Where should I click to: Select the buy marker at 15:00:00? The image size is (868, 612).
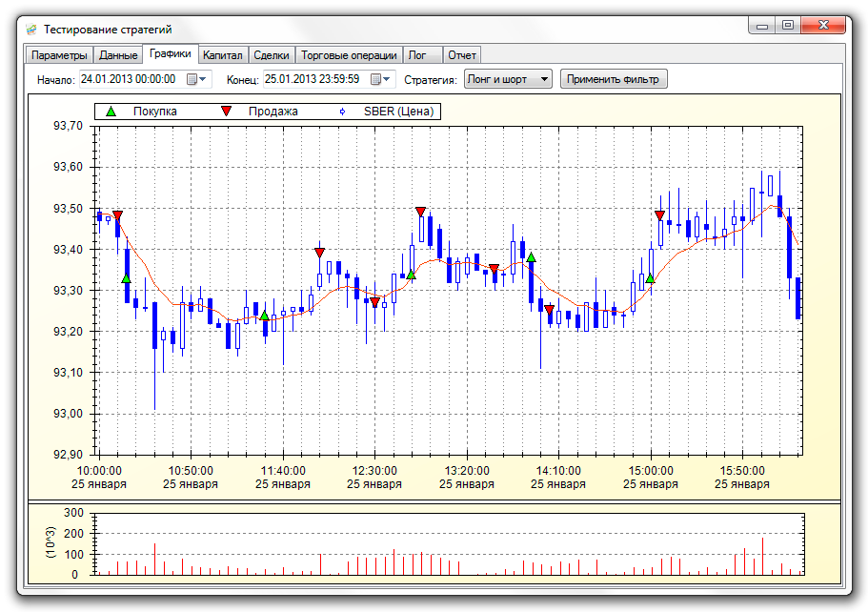pos(650,278)
